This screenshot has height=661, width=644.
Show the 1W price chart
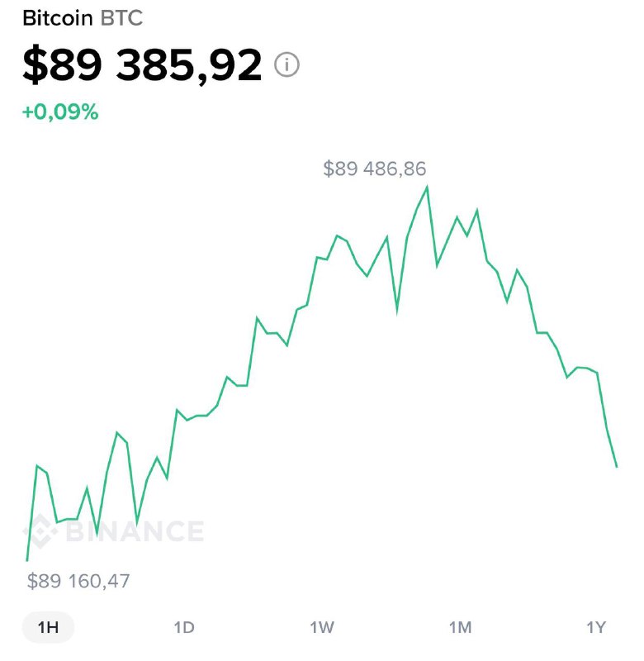(322, 627)
